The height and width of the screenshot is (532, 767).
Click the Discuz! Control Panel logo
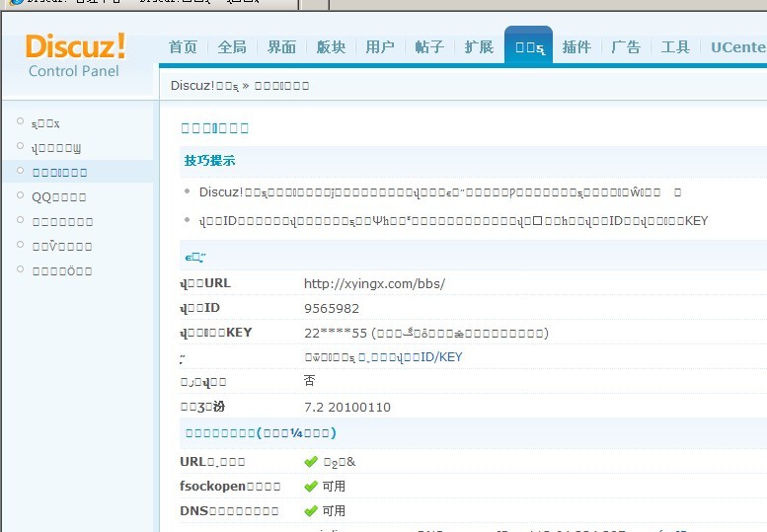point(75,54)
